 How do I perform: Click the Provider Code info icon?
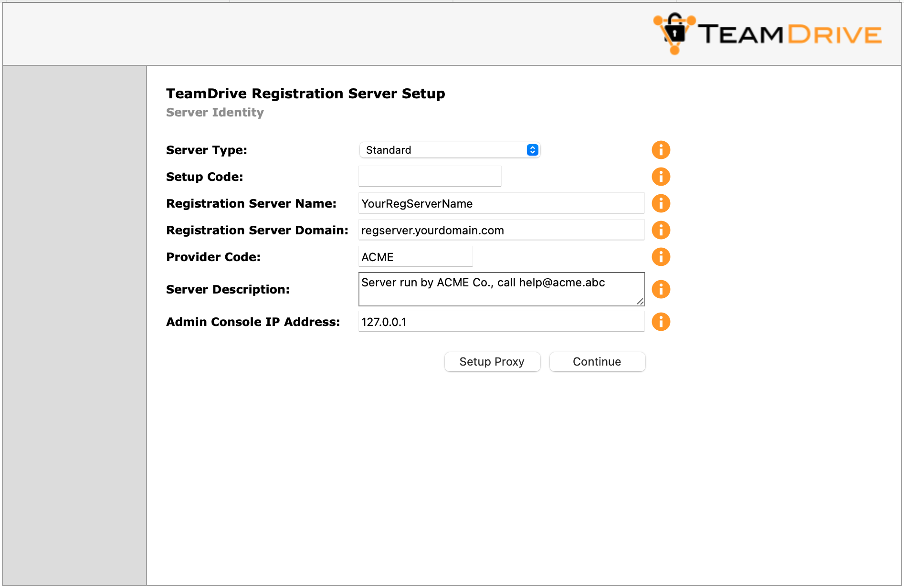(x=661, y=256)
